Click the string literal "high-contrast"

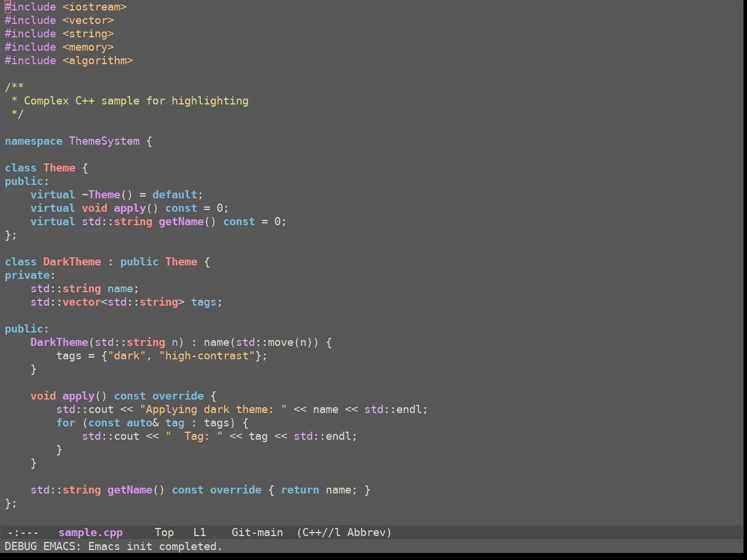click(207, 356)
